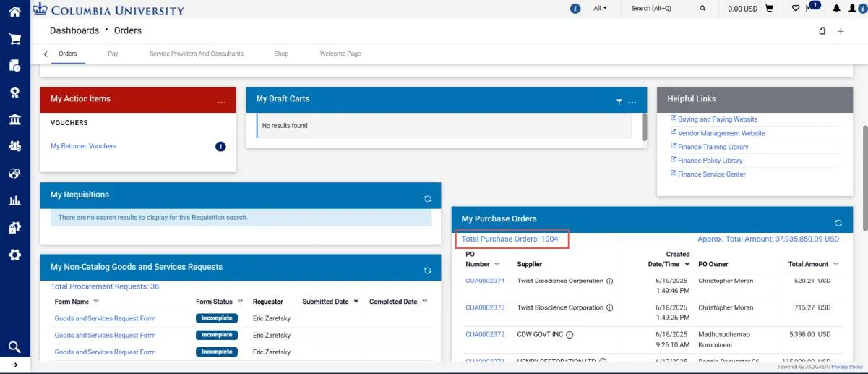Open the Contracts ribbon icon in sidebar
This screenshot has width=868, height=374.
(14, 93)
